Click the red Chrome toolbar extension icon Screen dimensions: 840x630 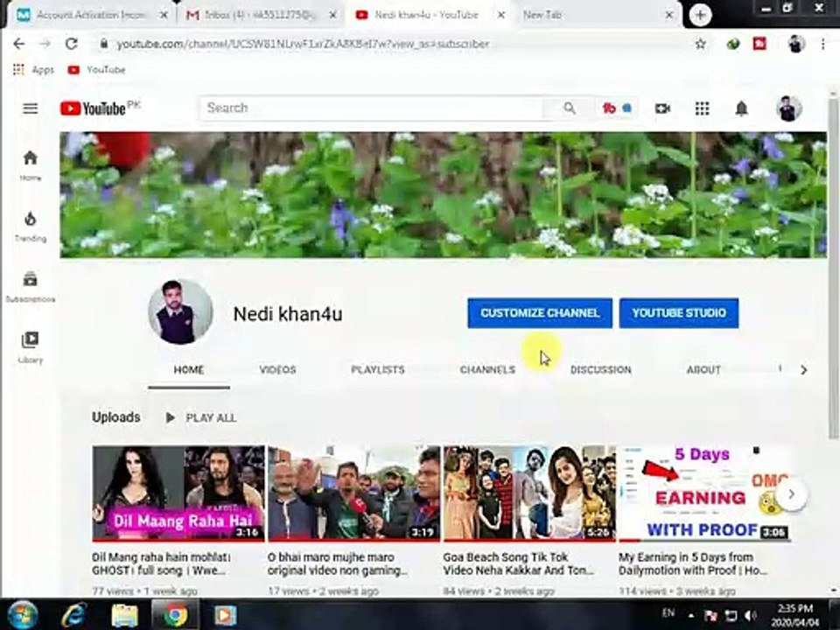(x=759, y=44)
